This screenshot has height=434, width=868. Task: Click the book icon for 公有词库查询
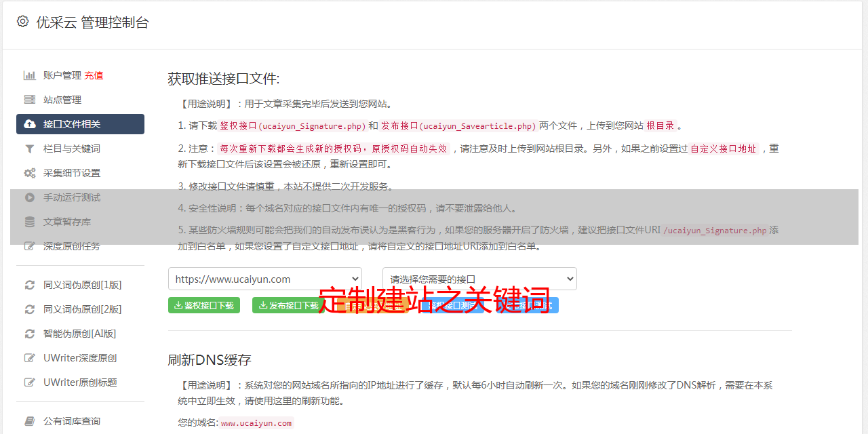[30, 421]
